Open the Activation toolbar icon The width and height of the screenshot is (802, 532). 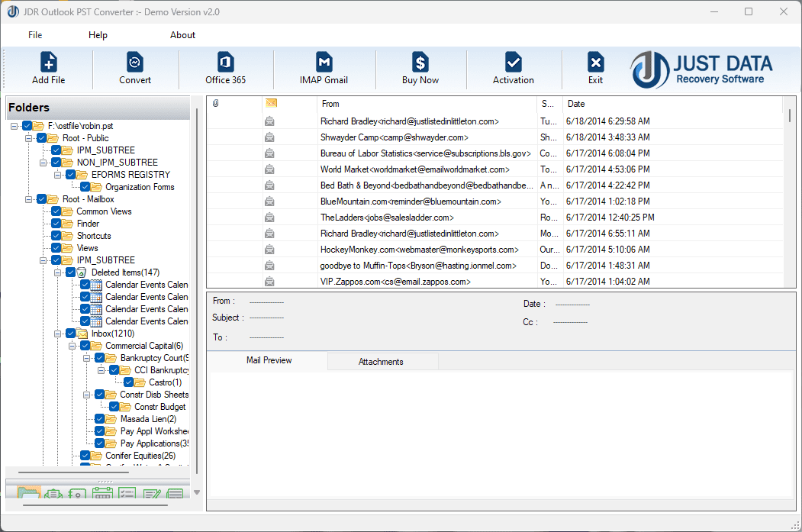coord(513,67)
